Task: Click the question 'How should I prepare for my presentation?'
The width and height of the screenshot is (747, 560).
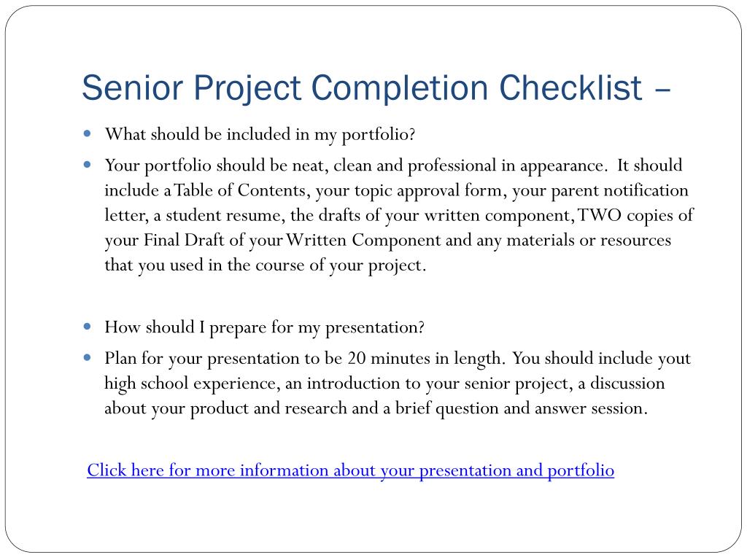Action: [264, 327]
